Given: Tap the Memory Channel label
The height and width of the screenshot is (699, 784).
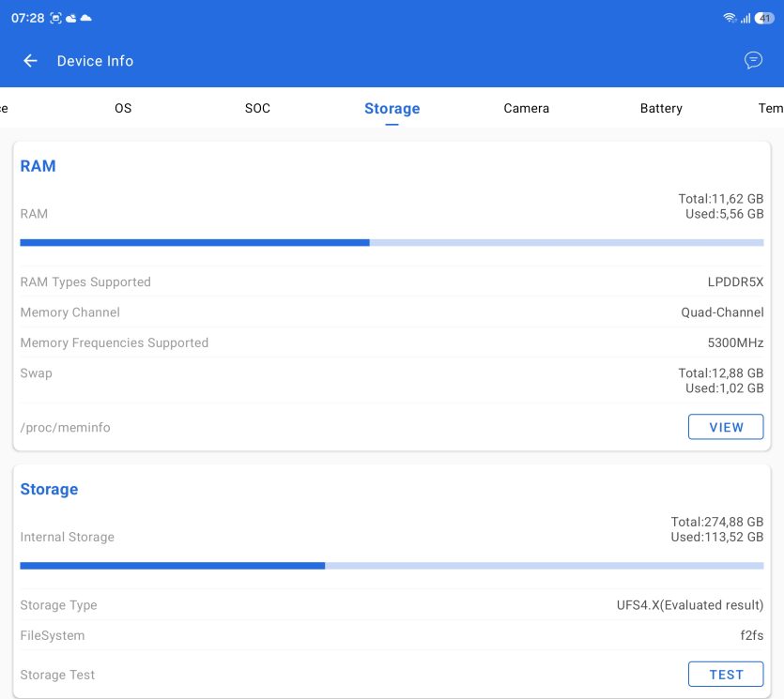Looking at the screenshot, I should pyautogui.click(x=70, y=312).
